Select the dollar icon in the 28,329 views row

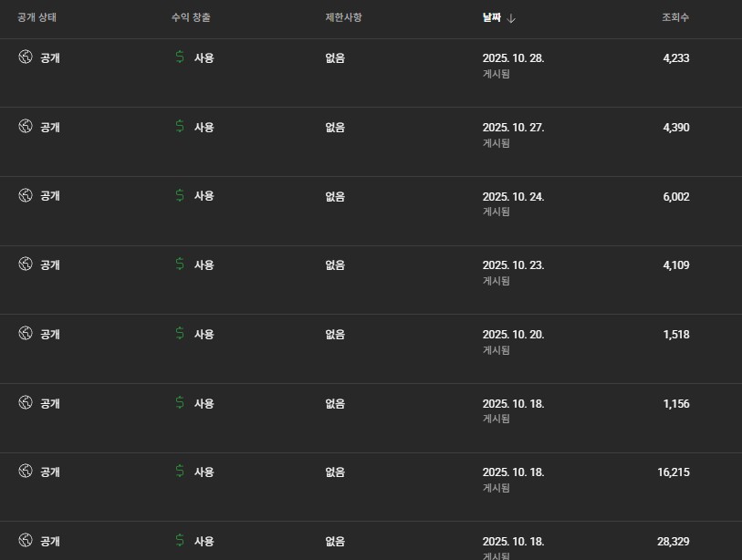click(x=180, y=541)
